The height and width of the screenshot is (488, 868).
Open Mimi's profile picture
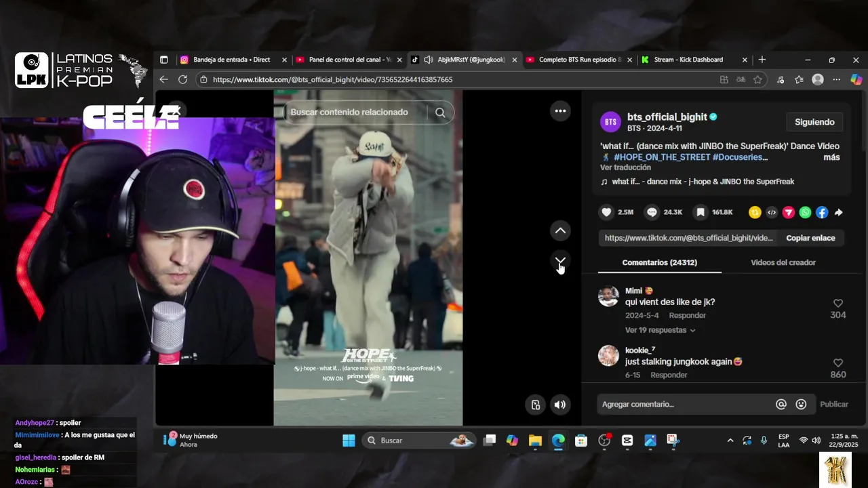click(x=608, y=296)
